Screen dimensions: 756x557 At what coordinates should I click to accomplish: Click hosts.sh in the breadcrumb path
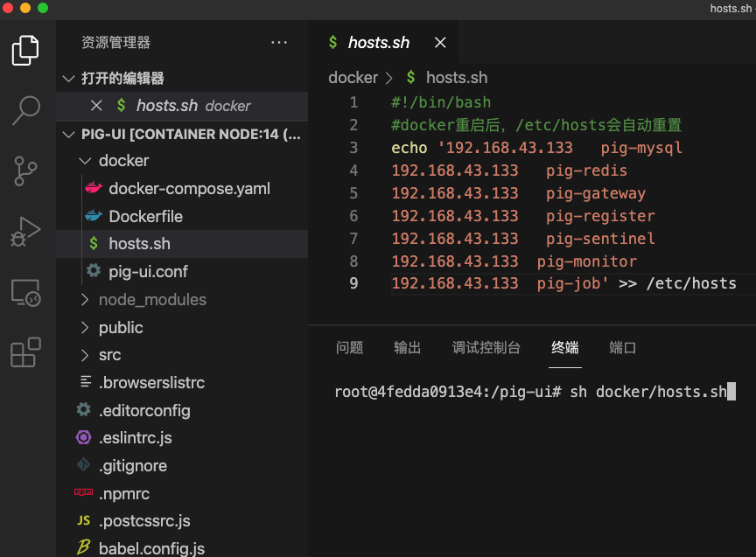457,77
